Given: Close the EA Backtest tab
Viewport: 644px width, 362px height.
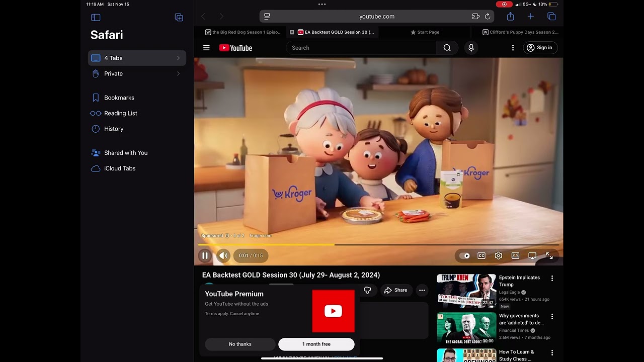Looking at the screenshot, I should pyautogui.click(x=292, y=32).
